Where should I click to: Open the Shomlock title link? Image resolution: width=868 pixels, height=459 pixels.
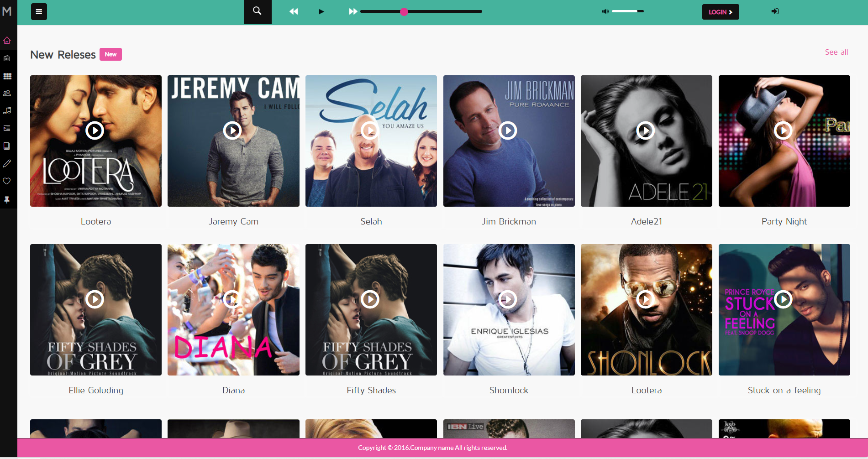(x=509, y=390)
